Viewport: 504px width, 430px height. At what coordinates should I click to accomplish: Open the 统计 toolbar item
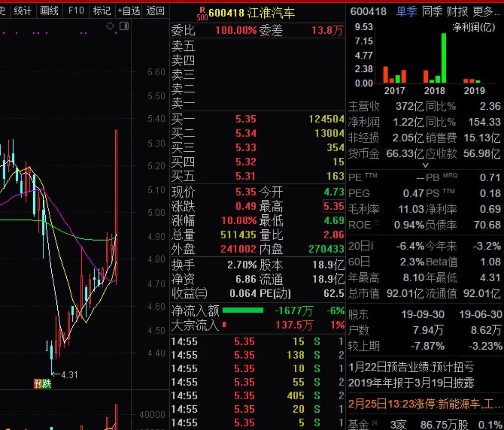[23, 11]
